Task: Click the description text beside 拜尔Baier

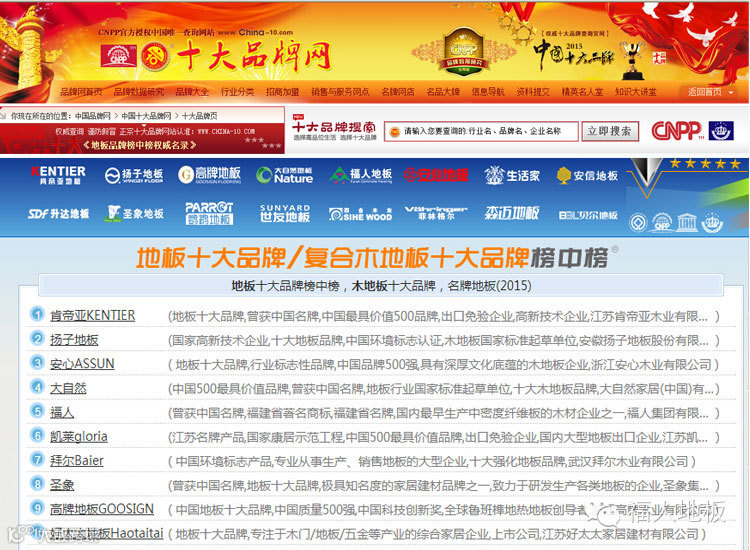Action: pos(432,462)
